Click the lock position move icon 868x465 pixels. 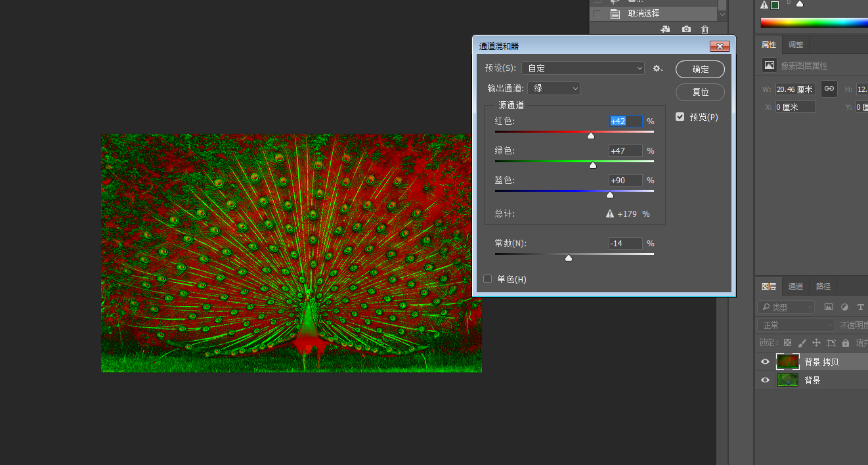click(x=816, y=343)
